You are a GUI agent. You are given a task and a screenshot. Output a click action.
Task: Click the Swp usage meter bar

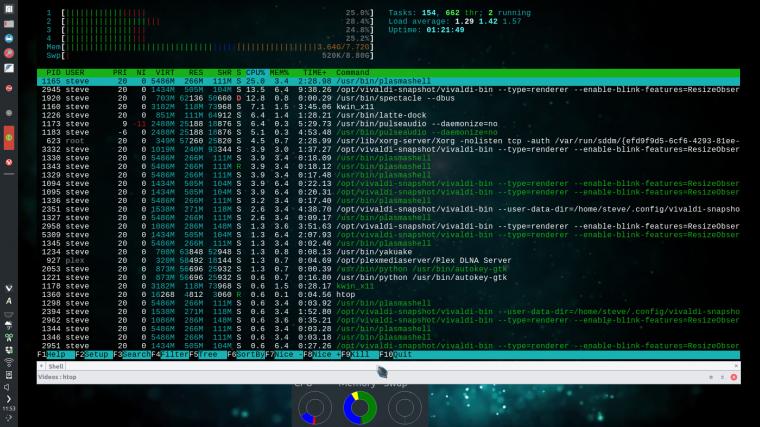(210, 56)
